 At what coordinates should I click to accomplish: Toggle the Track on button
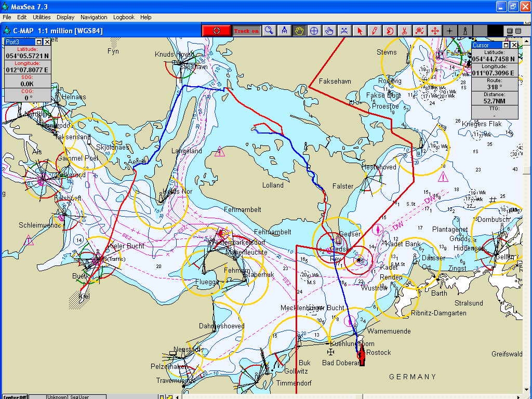point(246,31)
